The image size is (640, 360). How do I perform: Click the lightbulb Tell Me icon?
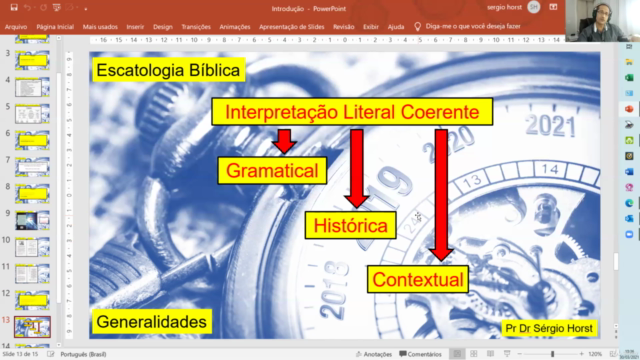(417, 27)
